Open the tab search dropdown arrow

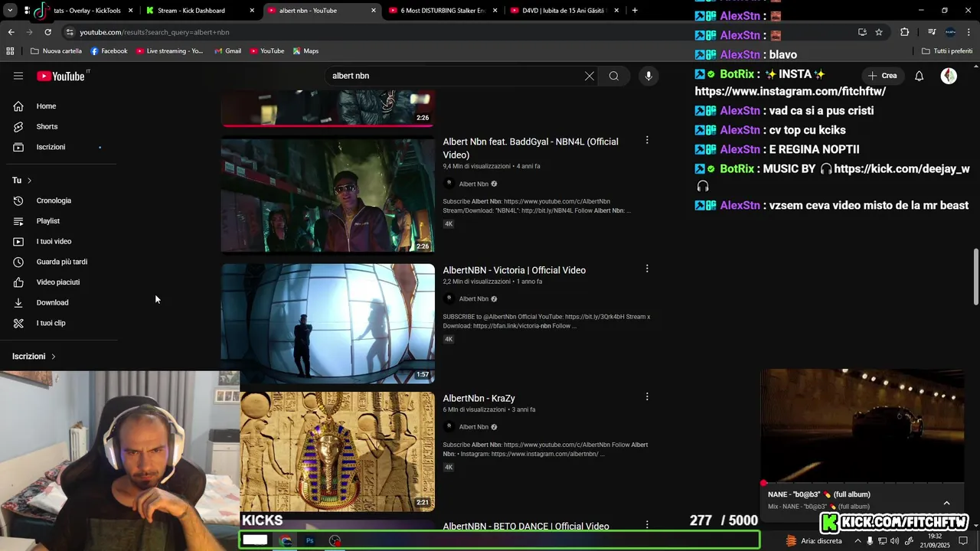point(10,11)
